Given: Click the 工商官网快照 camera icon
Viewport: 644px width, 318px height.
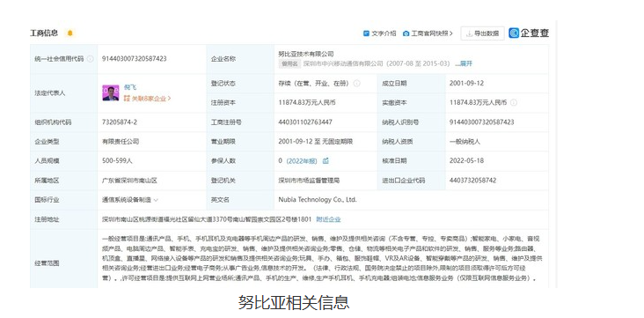Looking at the screenshot, I should pos(406,33).
